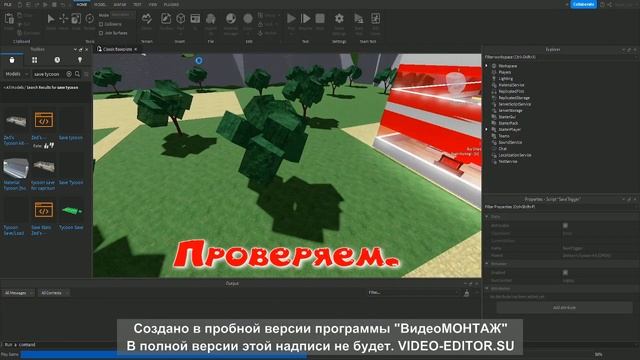Open the FILE menu
This screenshot has width=640, height=360.
click(x=7, y=4)
